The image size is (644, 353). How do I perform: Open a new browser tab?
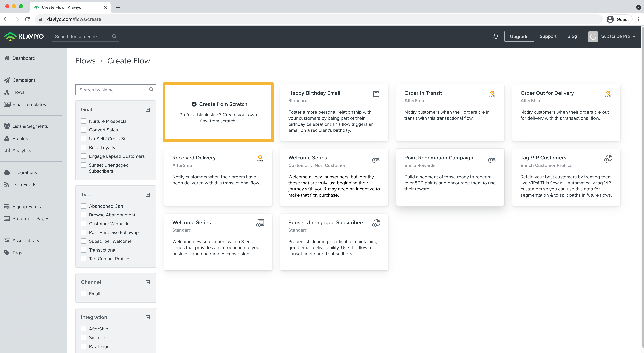point(118,7)
